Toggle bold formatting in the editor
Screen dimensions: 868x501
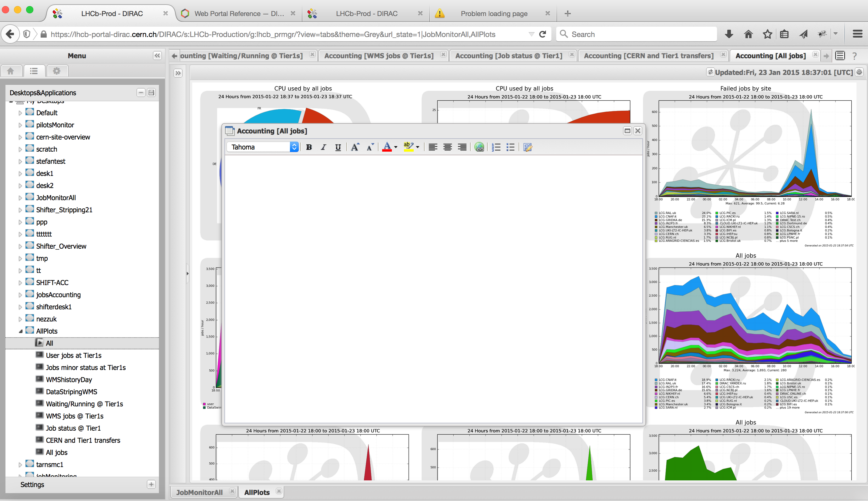(309, 147)
